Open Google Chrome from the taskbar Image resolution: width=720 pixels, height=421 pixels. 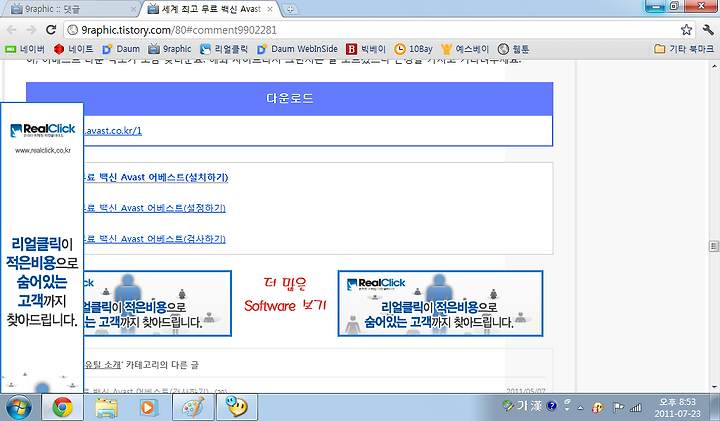pos(62,407)
